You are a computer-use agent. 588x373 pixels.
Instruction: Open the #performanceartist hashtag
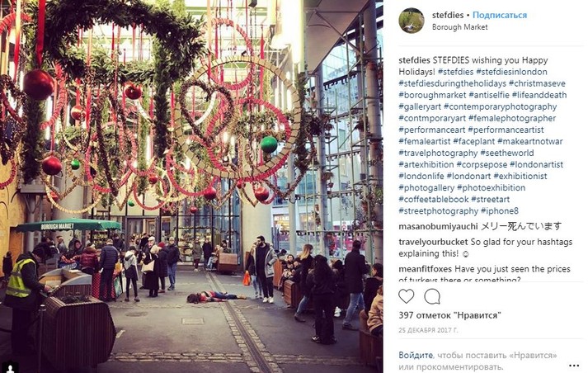point(506,130)
